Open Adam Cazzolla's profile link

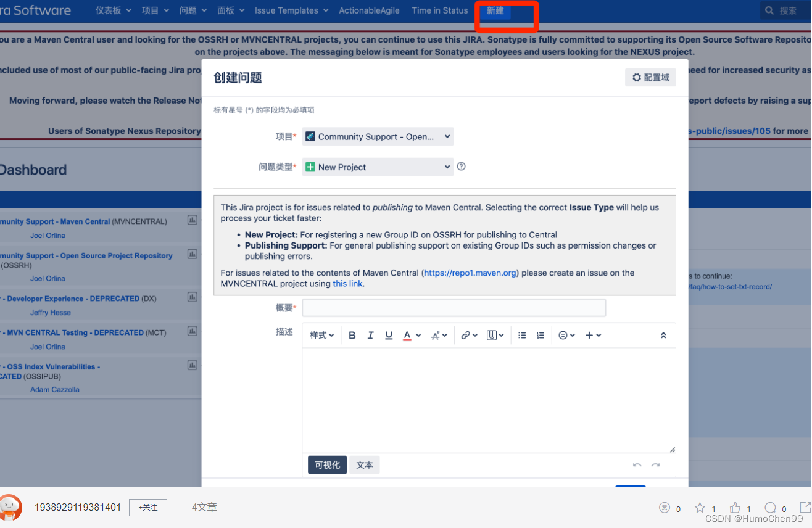coord(55,390)
